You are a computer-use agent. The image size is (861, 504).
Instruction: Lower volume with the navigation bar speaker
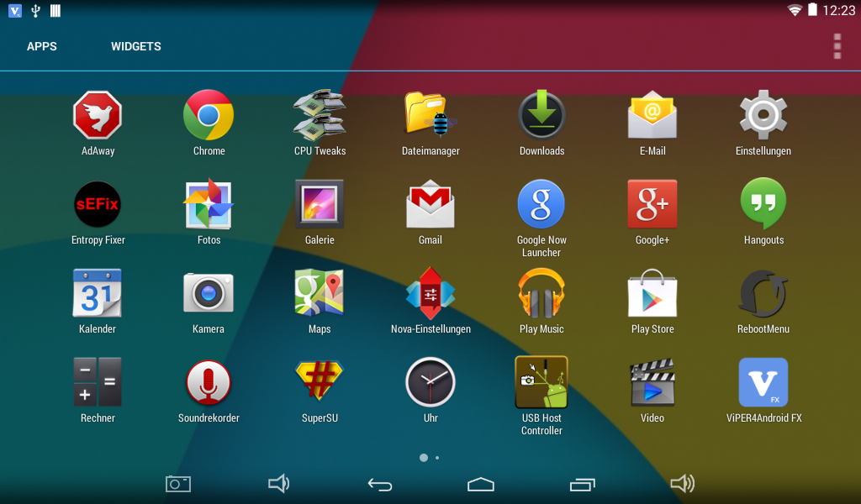point(278,483)
